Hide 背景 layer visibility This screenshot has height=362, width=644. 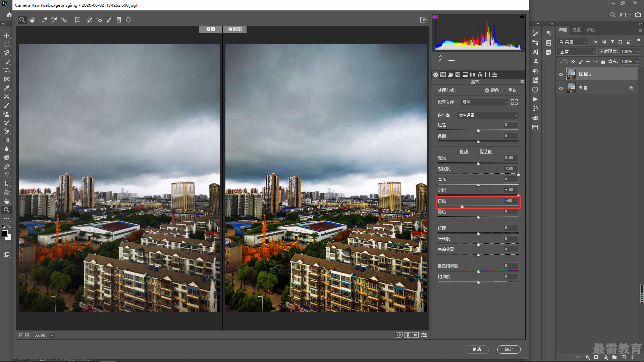point(561,88)
